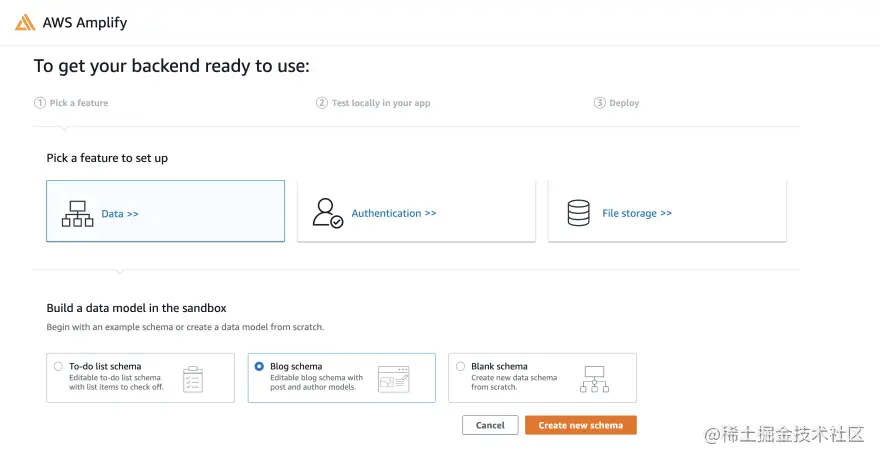
Task: Click the Blank schema title text
Action: [x=499, y=366]
